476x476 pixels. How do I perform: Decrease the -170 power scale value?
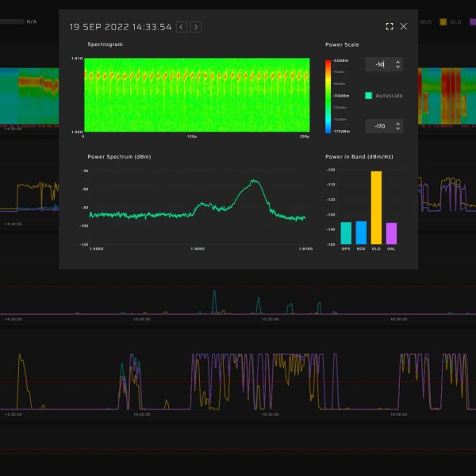[397, 129]
